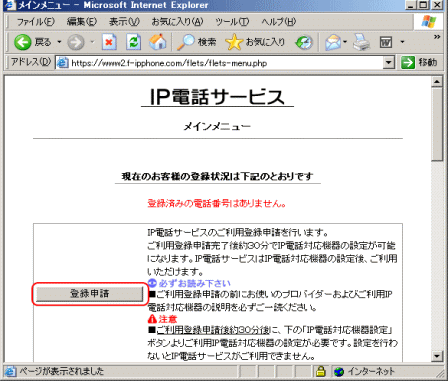Click the padlock security icon in status bar
This screenshot has width=448, height=381.
pos(321,371)
